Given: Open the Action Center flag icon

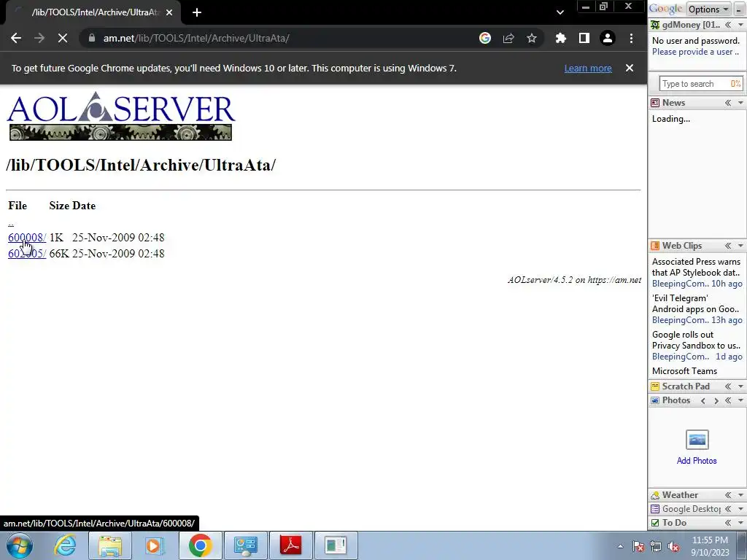Looking at the screenshot, I should [638, 547].
